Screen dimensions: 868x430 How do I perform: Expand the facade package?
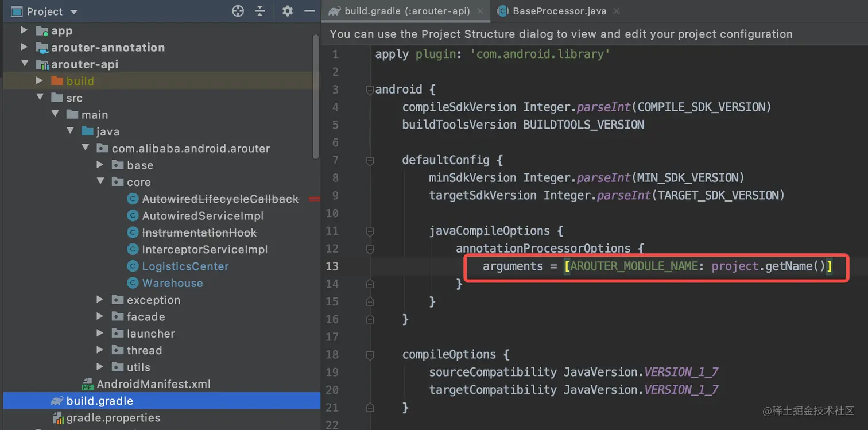100,316
